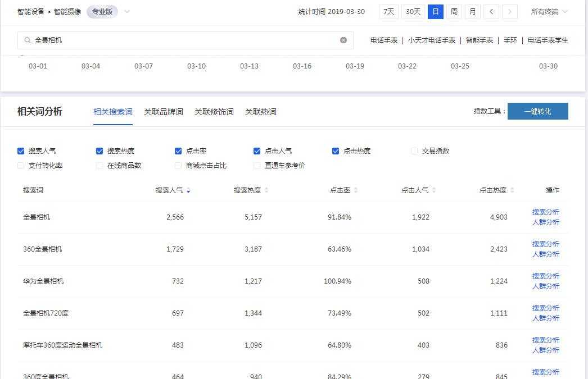
Task: Enable the 交易指数 checkbox
Action: [415, 150]
